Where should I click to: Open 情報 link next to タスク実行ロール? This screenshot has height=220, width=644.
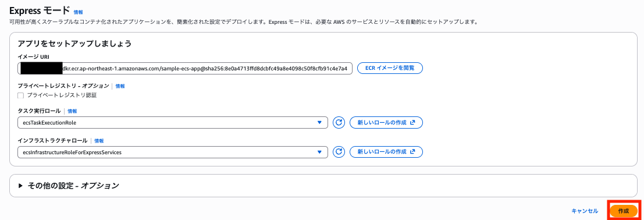coord(72,111)
